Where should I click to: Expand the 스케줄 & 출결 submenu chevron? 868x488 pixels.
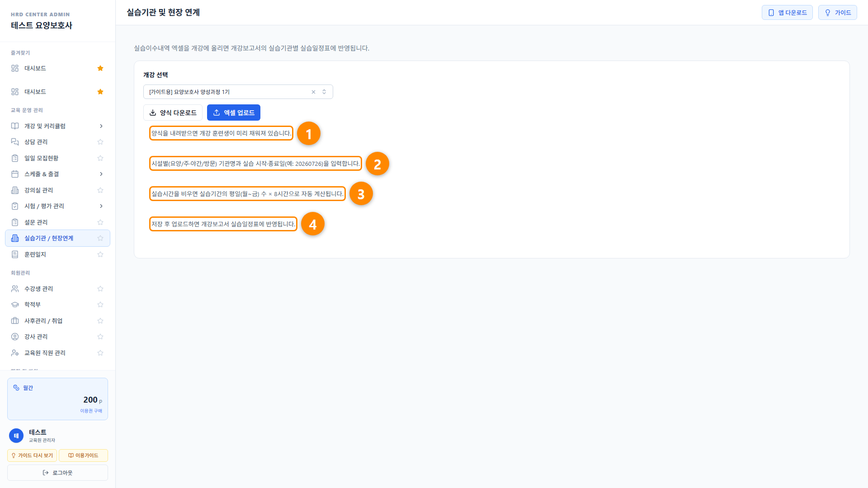101,174
